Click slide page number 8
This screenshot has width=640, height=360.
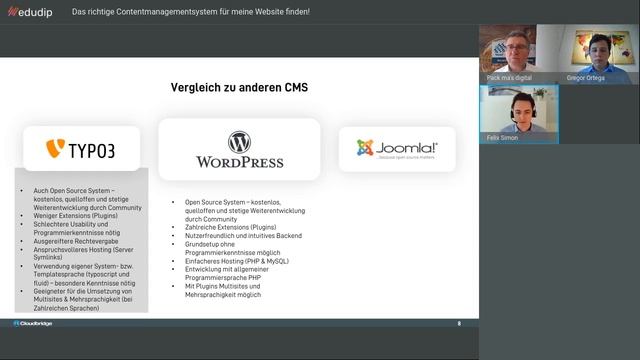click(x=459, y=324)
